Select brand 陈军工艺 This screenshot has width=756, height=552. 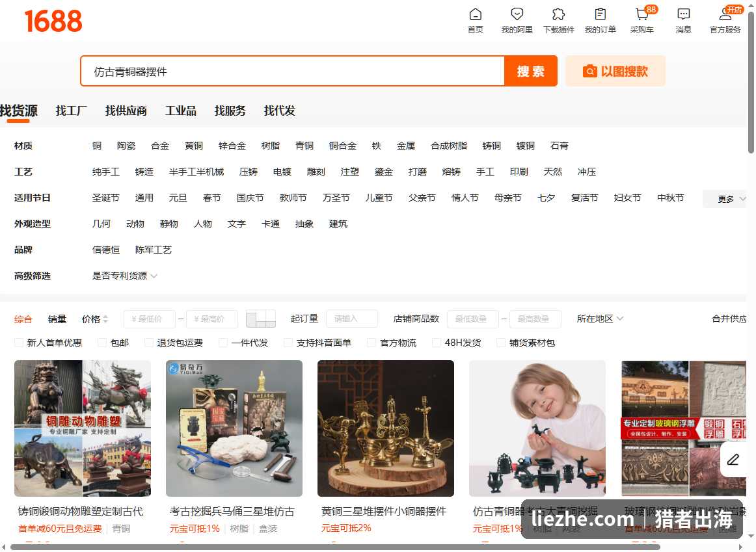pos(154,250)
